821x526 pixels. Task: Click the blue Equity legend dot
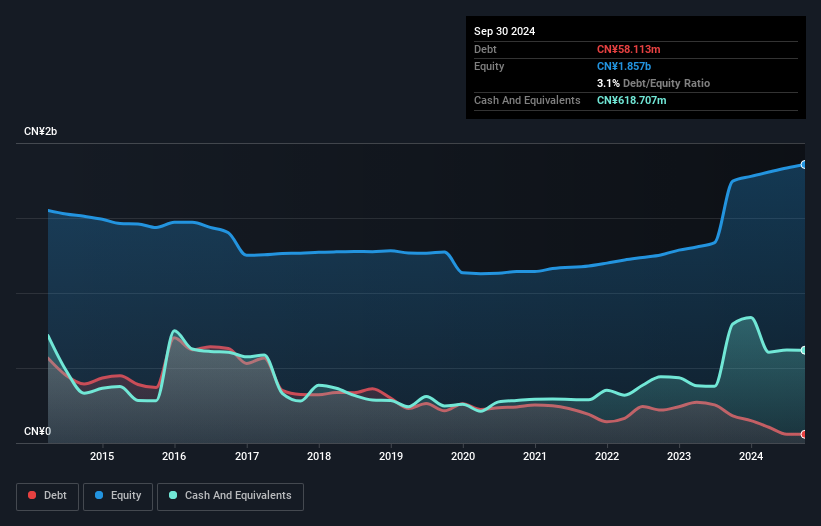tap(99, 495)
